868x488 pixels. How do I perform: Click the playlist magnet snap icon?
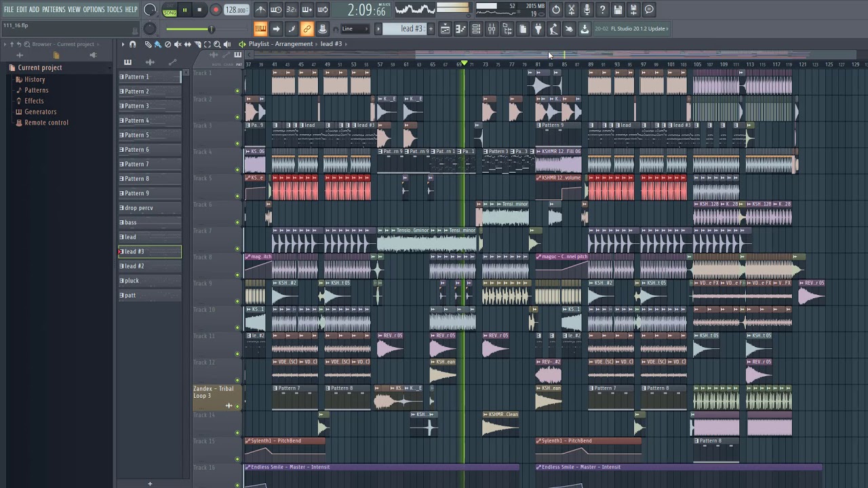[133, 44]
